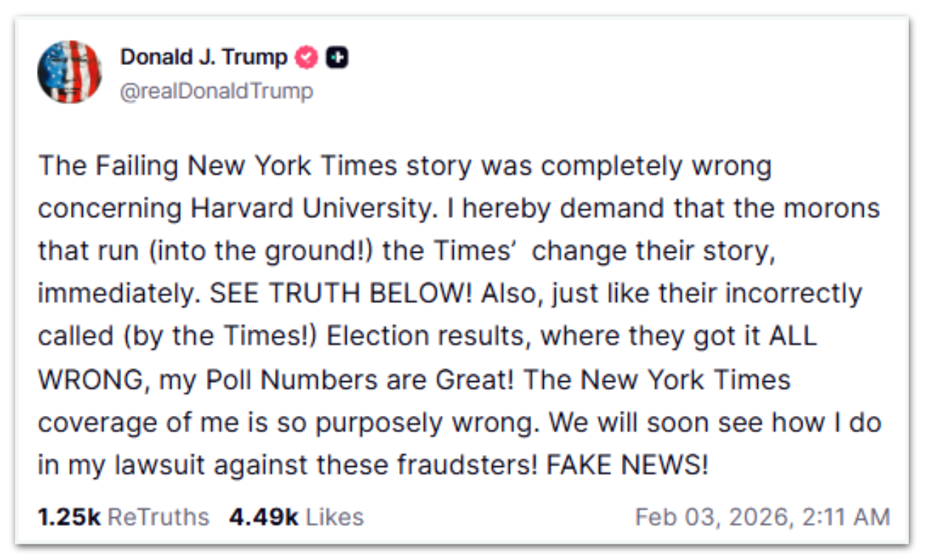Click the ReTruths label

click(x=159, y=516)
